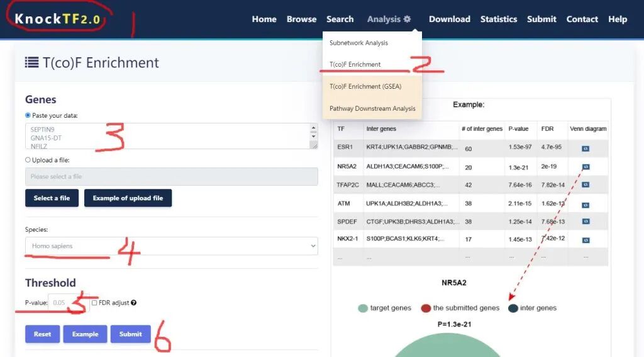The height and width of the screenshot is (357, 644).
Task: Click the NKX2-1 cell in TF column
Action: click(347, 239)
